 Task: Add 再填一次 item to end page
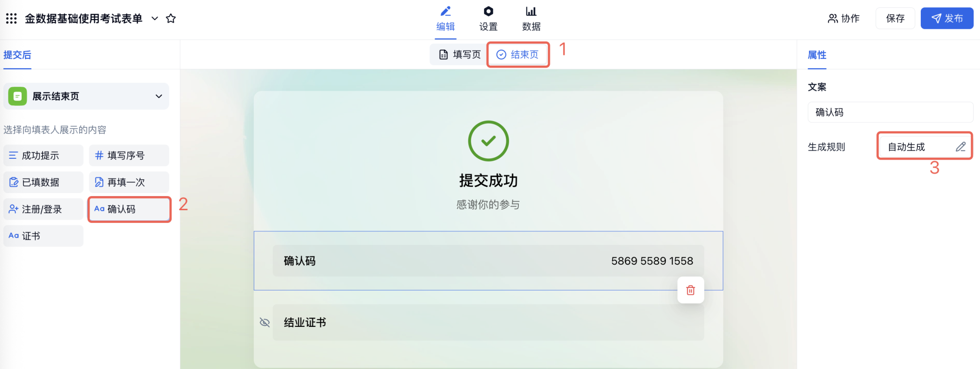(129, 182)
